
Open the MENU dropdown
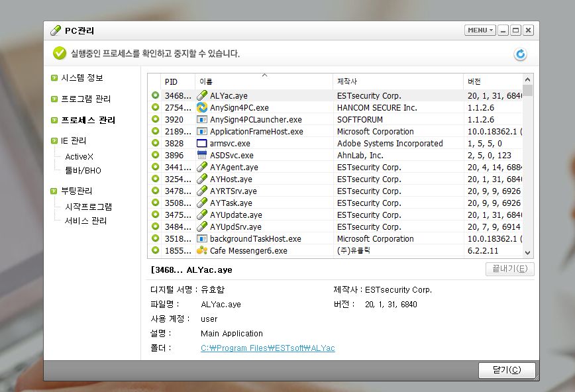coord(480,30)
